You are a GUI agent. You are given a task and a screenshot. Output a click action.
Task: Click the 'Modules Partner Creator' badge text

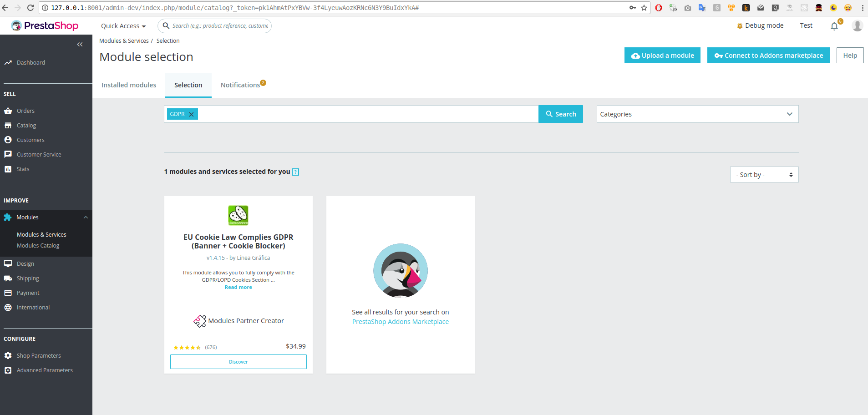pyautogui.click(x=246, y=321)
